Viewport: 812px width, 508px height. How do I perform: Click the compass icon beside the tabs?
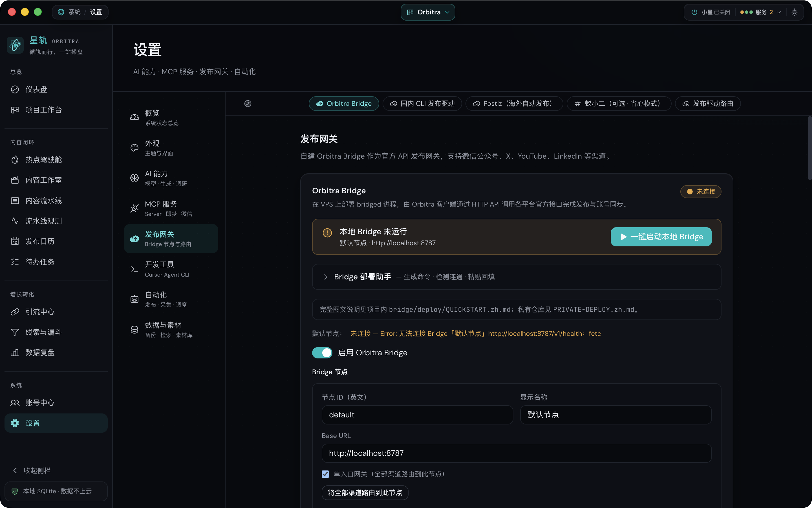pos(248,104)
